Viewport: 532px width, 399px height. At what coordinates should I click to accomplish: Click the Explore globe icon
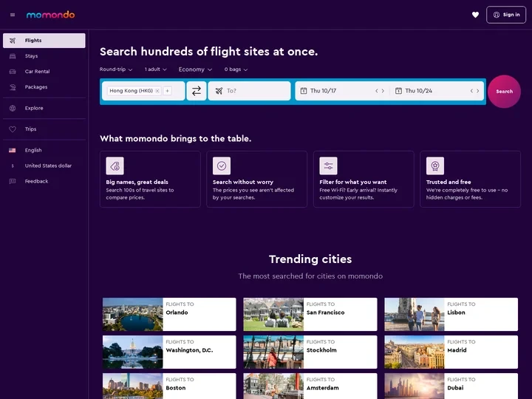coord(13,108)
